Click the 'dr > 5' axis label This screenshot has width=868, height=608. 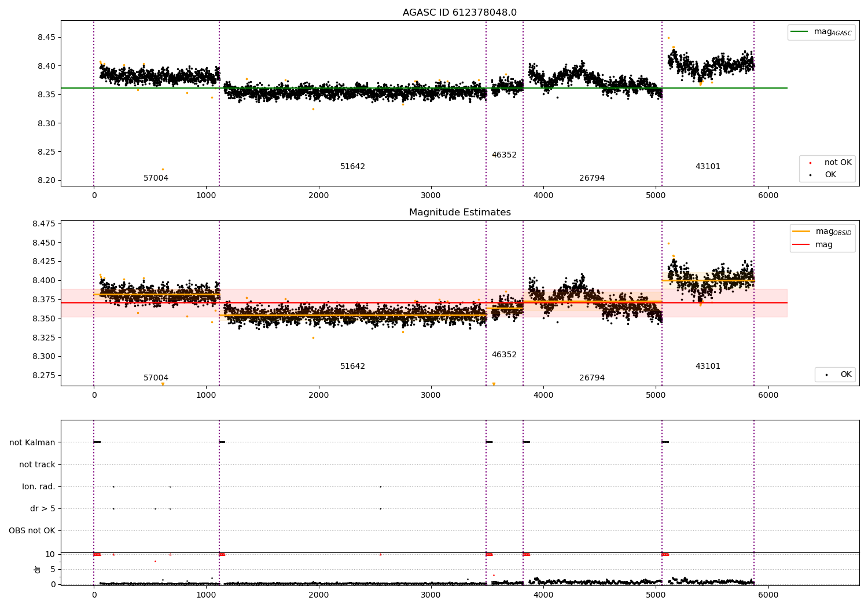pyautogui.click(x=43, y=509)
